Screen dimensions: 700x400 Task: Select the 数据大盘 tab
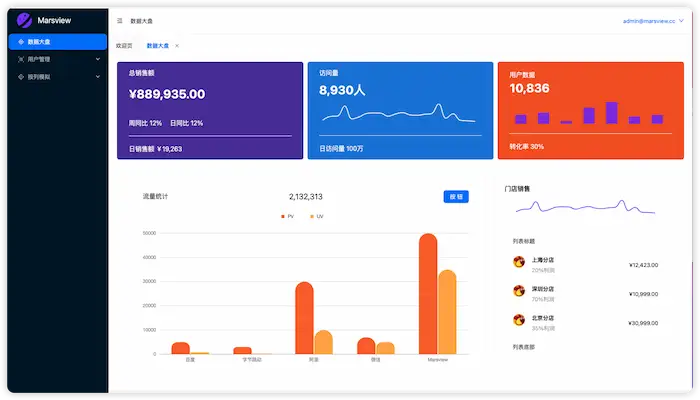[x=158, y=46]
